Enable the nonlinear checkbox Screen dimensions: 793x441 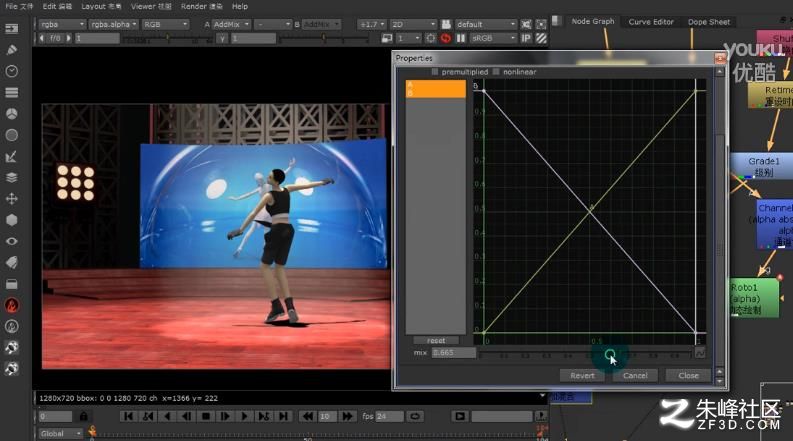point(496,72)
